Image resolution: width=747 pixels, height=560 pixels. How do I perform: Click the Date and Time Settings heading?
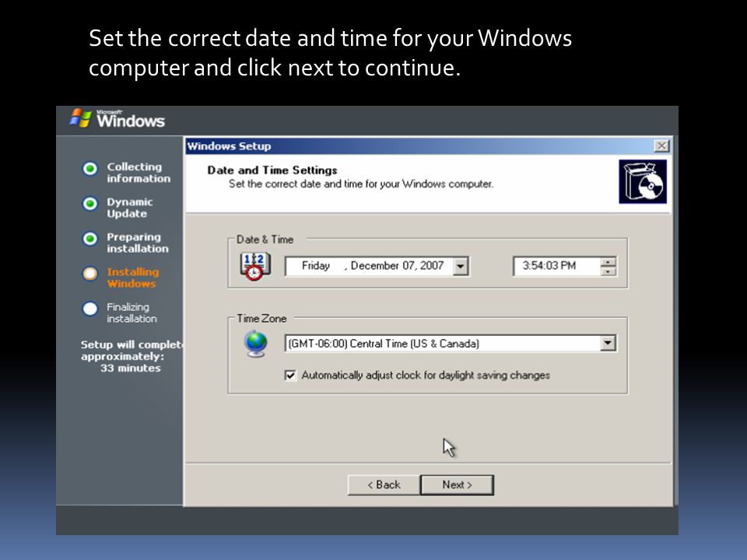click(x=272, y=170)
